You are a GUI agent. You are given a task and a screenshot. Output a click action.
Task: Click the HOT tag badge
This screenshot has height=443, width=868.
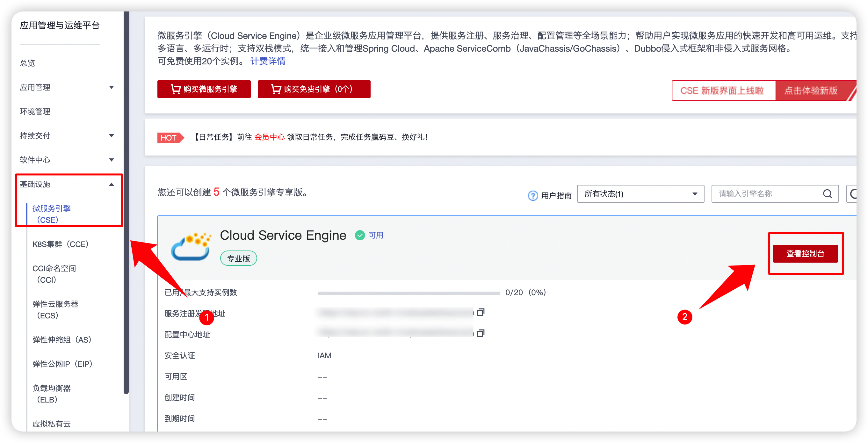click(x=170, y=138)
